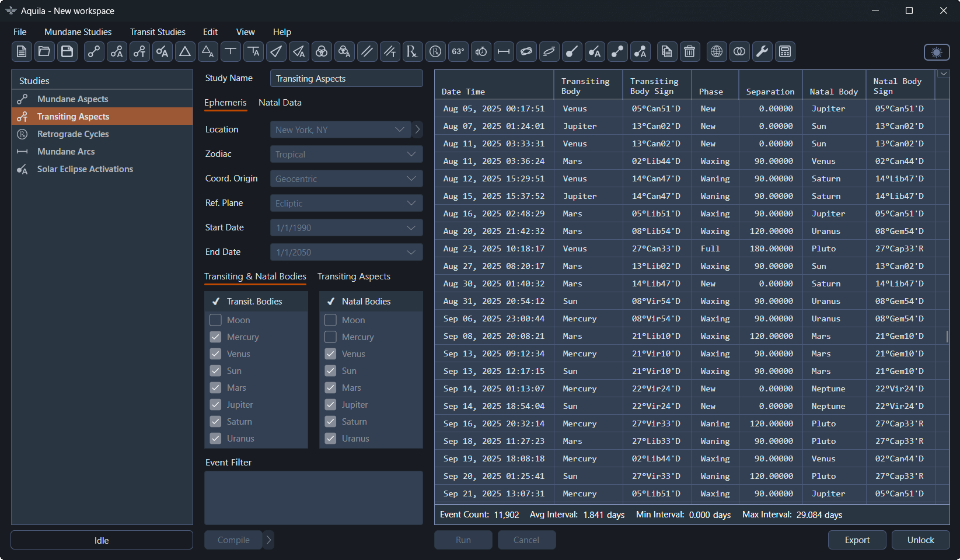Open the Coord. Origin Geocentric dropdown
960x560 pixels.
pos(346,178)
